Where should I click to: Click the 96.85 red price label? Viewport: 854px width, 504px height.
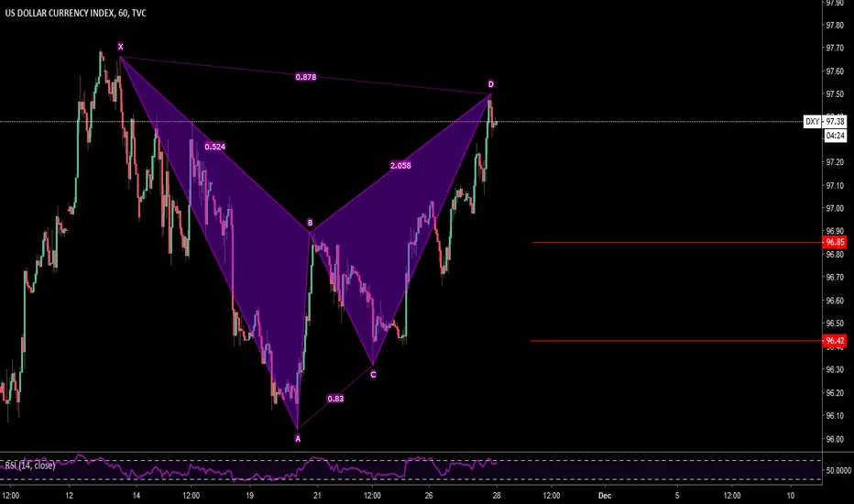coord(835,242)
